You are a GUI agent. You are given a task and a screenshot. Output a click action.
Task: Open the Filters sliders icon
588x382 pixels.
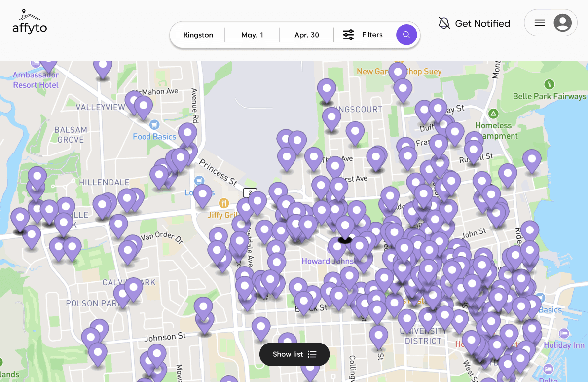coord(348,35)
